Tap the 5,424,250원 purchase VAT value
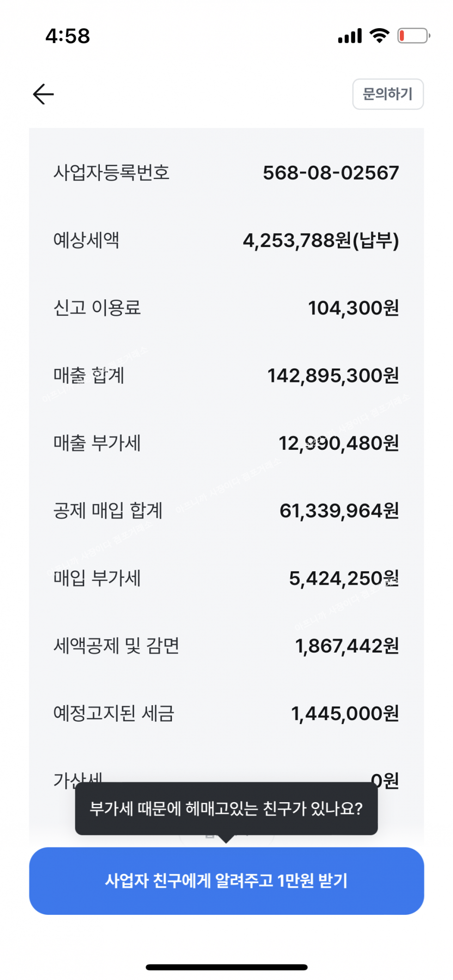 (x=343, y=578)
